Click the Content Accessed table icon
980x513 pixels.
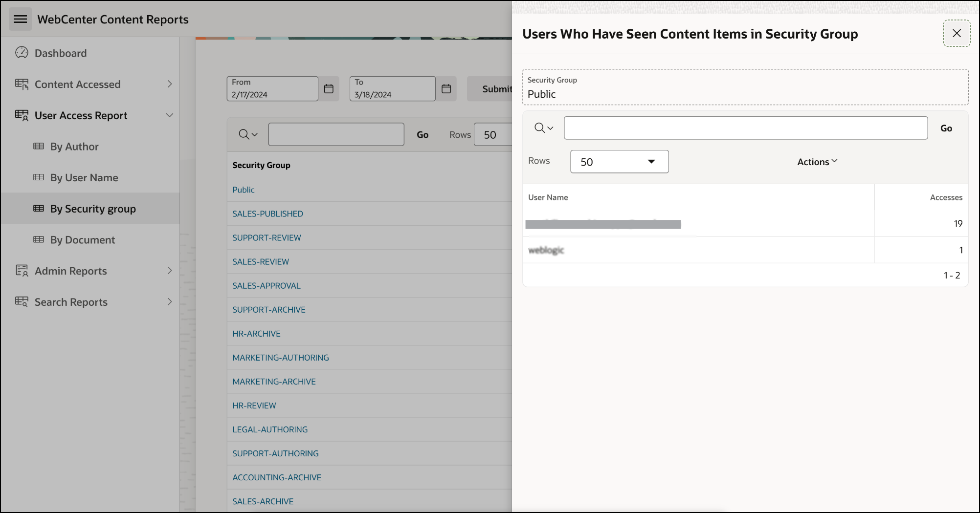22,84
